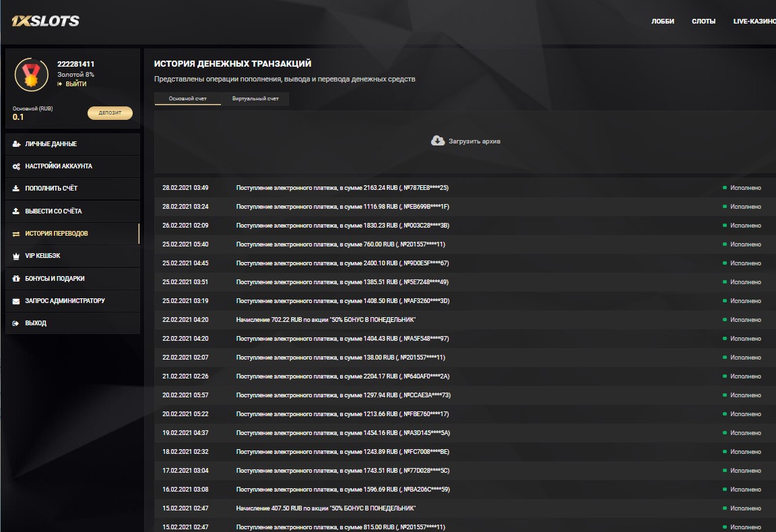
Task: Click the download icon for ПОПОЛНИТЬ СЧЁТ
Action: 16,189
